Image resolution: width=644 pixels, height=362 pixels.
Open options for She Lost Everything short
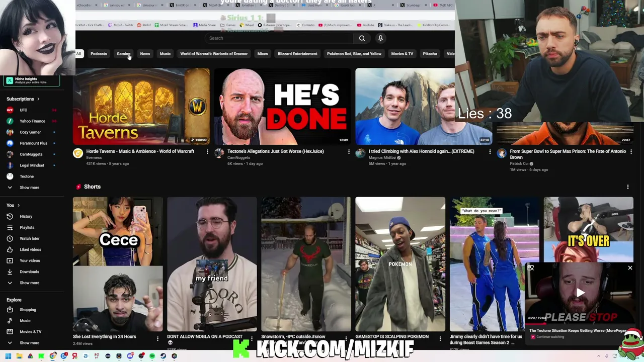point(157,338)
